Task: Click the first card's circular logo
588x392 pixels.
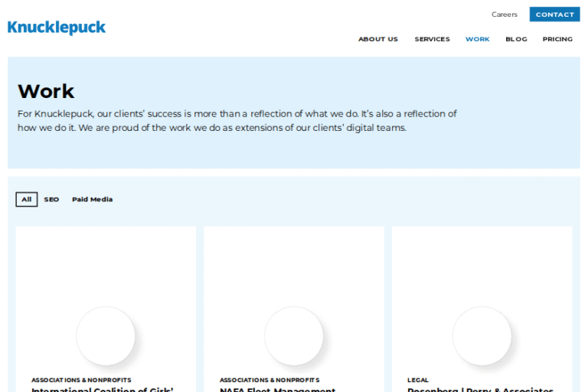Action: click(x=106, y=335)
